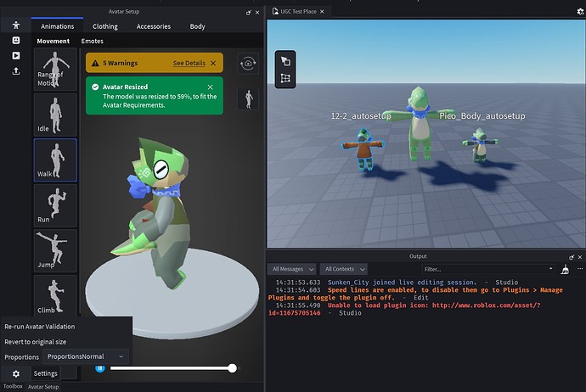Pause the animation playback
586x392 pixels.
pyautogui.click(x=99, y=368)
